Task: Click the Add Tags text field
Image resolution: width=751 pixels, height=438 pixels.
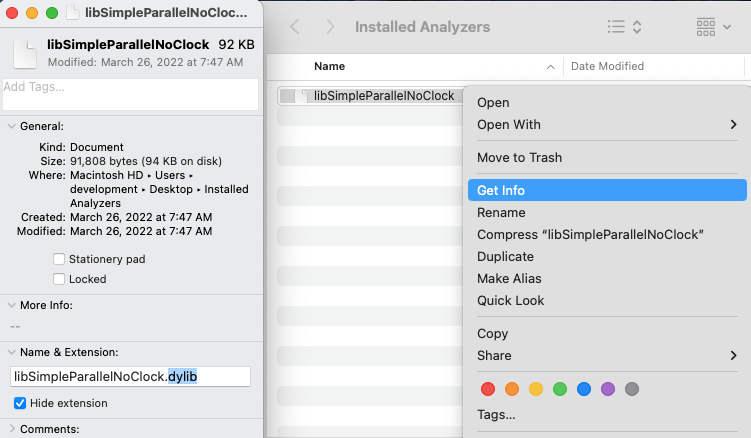Action: click(130, 94)
